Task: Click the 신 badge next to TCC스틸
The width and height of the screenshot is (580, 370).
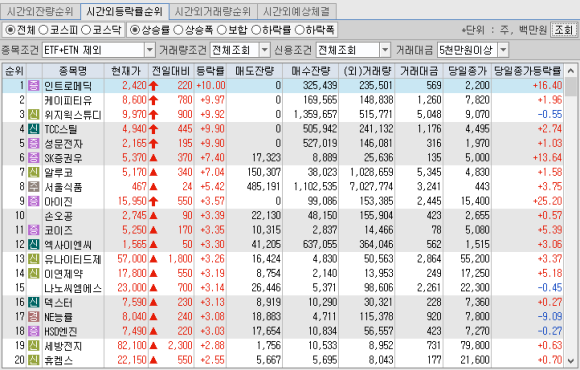Action: tap(33, 129)
